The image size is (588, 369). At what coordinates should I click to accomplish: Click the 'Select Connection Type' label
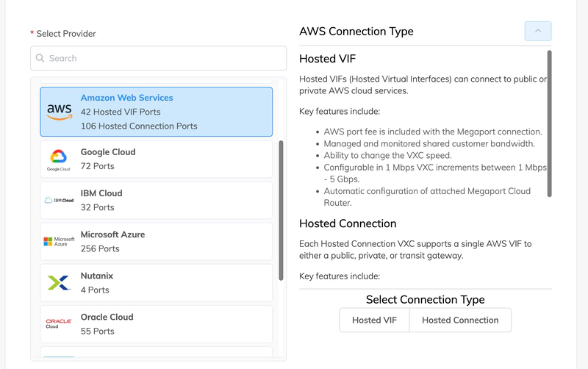(426, 300)
